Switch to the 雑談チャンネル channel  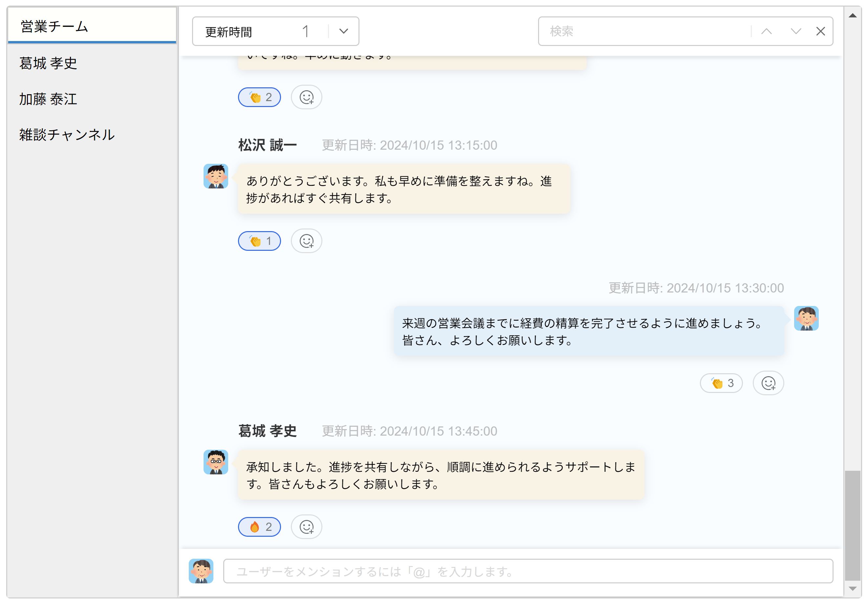[67, 135]
